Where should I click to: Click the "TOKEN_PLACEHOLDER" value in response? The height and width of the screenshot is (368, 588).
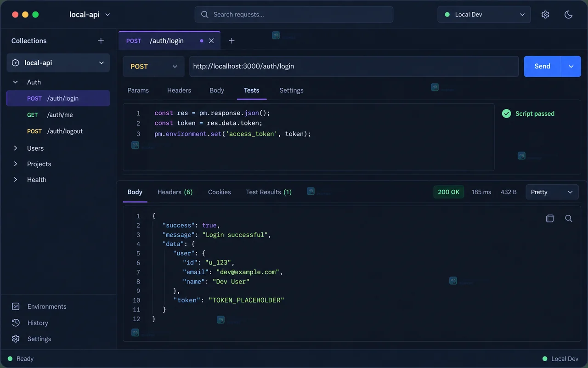click(247, 300)
